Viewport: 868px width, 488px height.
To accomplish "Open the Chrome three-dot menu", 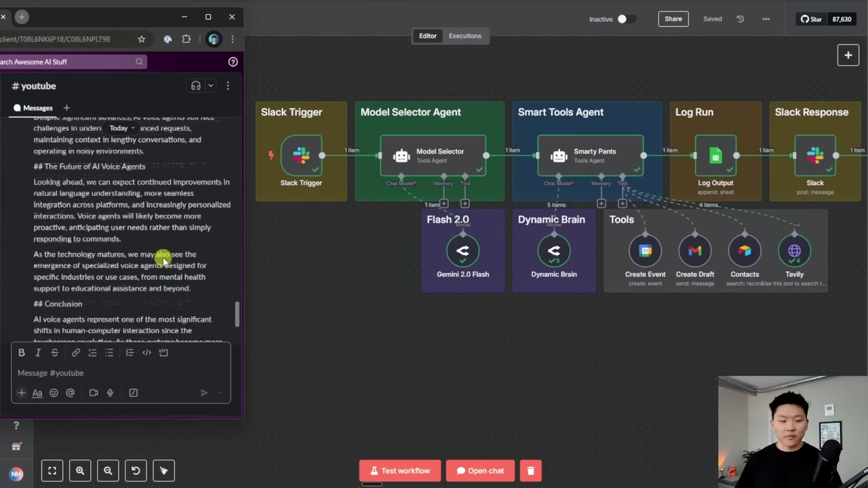I will coord(232,39).
